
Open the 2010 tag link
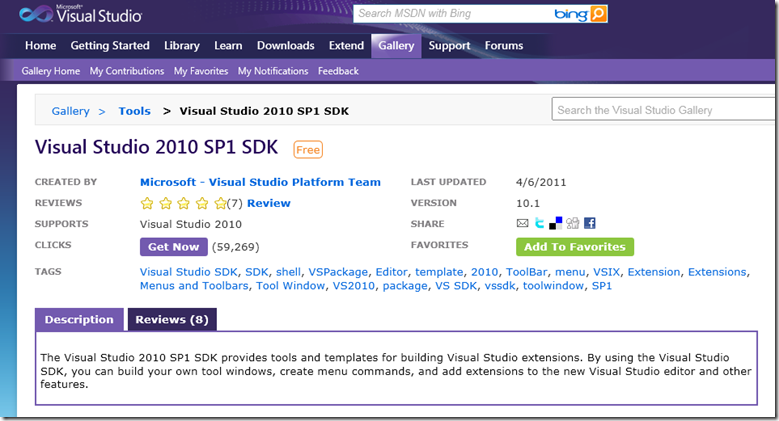(484, 272)
